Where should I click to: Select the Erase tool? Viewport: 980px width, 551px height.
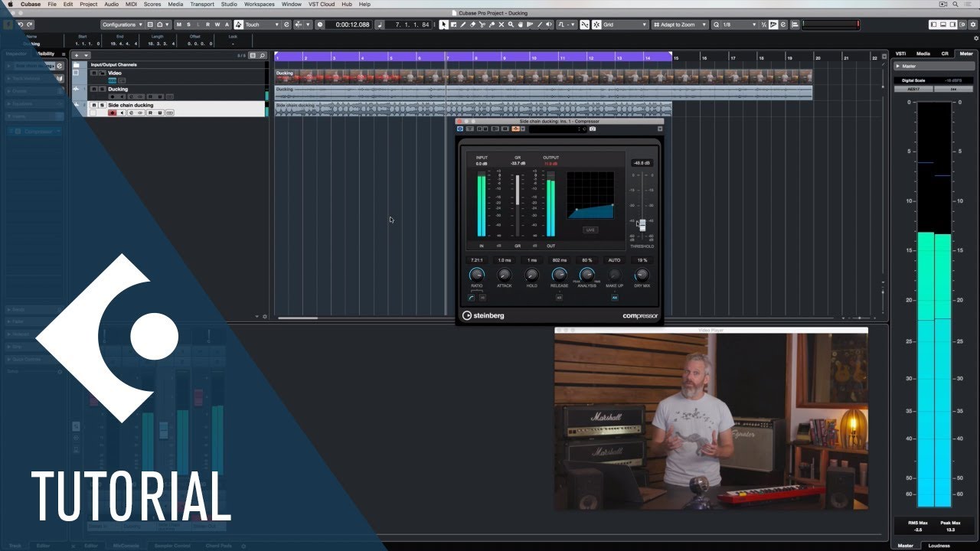472,24
